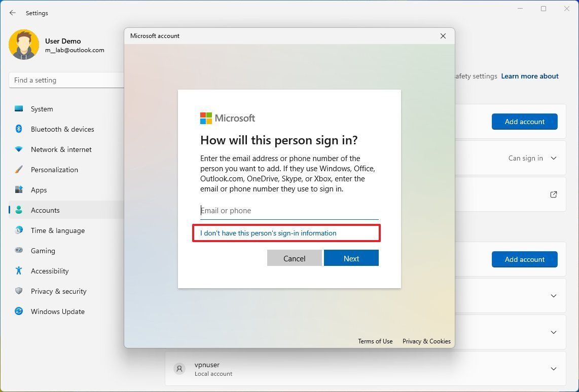579x392 pixels.
Task: Cancel the Microsoft account dialog
Action: tap(294, 258)
